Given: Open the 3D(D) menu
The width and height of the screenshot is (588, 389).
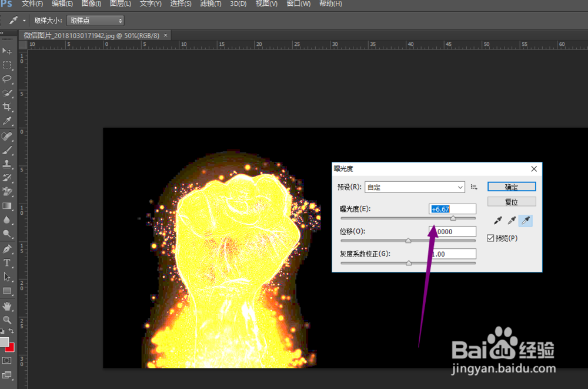Looking at the screenshot, I should pos(239,4).
